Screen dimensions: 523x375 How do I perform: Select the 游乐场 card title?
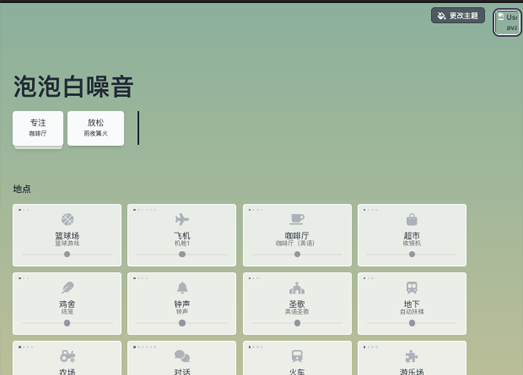click(412, 372)
